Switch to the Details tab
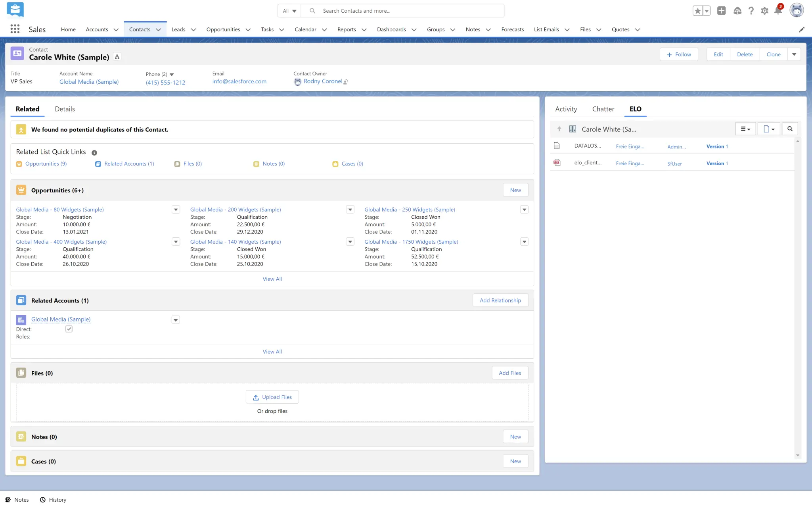 65,109
